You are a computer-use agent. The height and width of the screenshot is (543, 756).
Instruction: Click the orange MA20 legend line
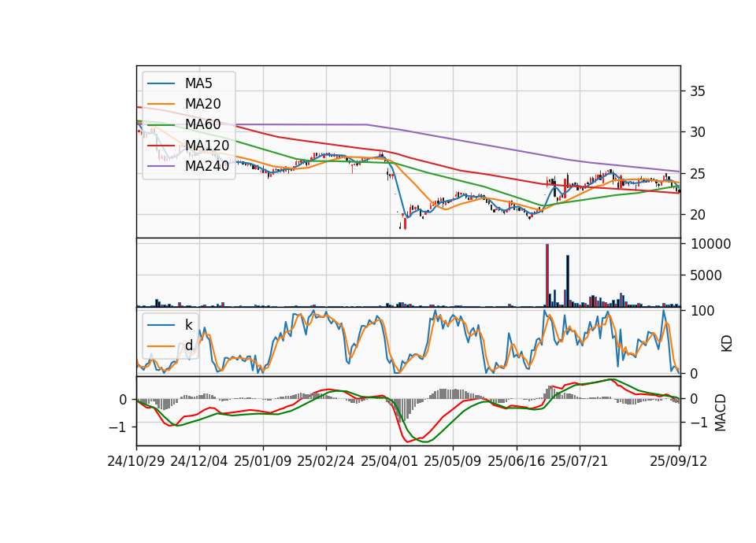pos(161,104)
